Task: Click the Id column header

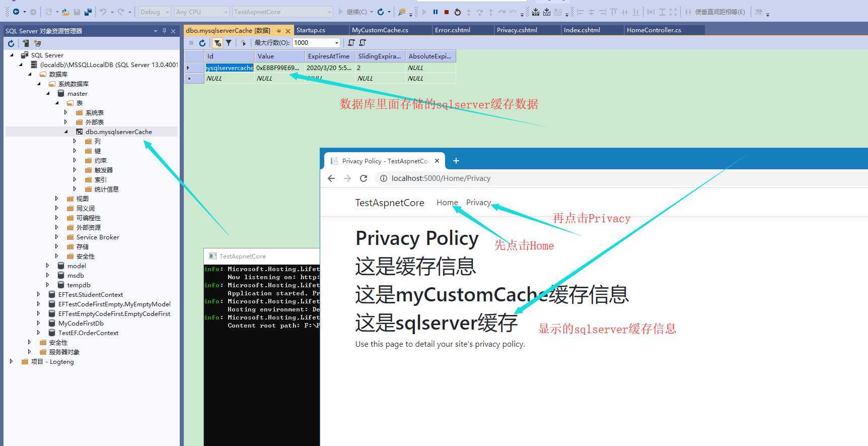Action: click(x=229, y=56)
